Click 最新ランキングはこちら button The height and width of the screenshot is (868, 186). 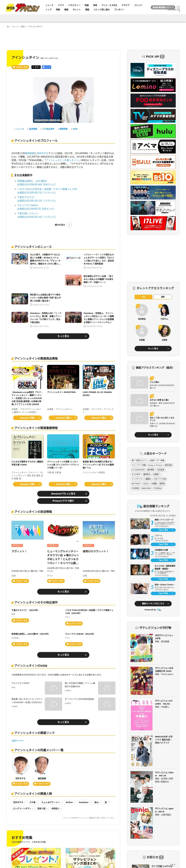153,604
